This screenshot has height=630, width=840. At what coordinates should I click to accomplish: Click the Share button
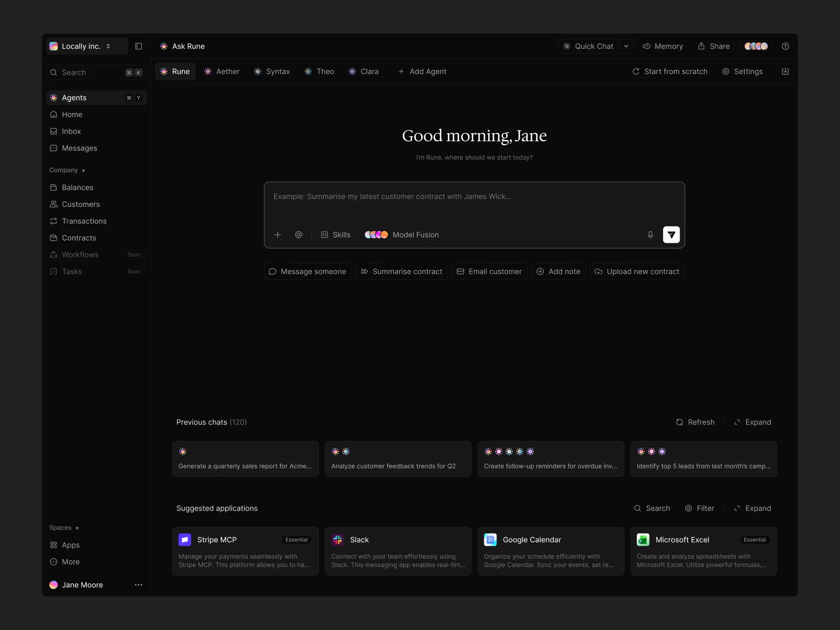[x=714, y=46]
